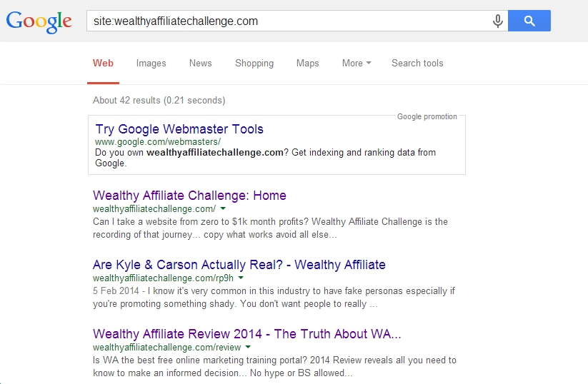Open the Shopping tab

[254, 64]
